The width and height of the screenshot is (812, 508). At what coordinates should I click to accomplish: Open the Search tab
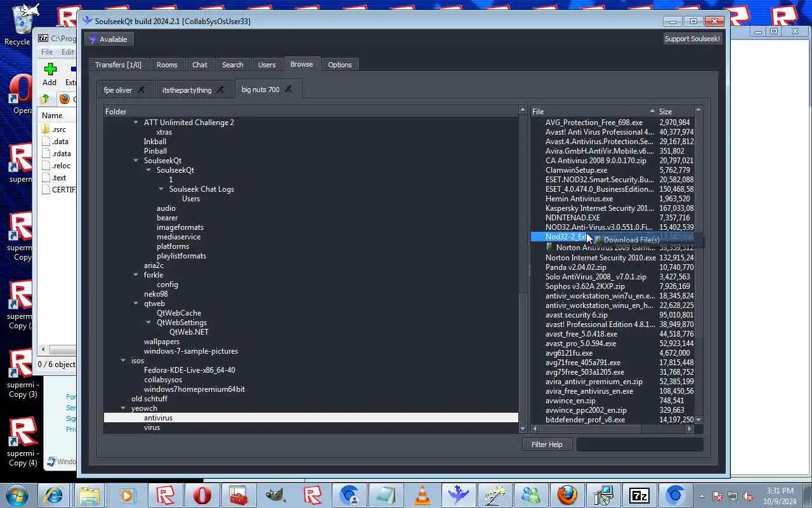pos(232,65)
